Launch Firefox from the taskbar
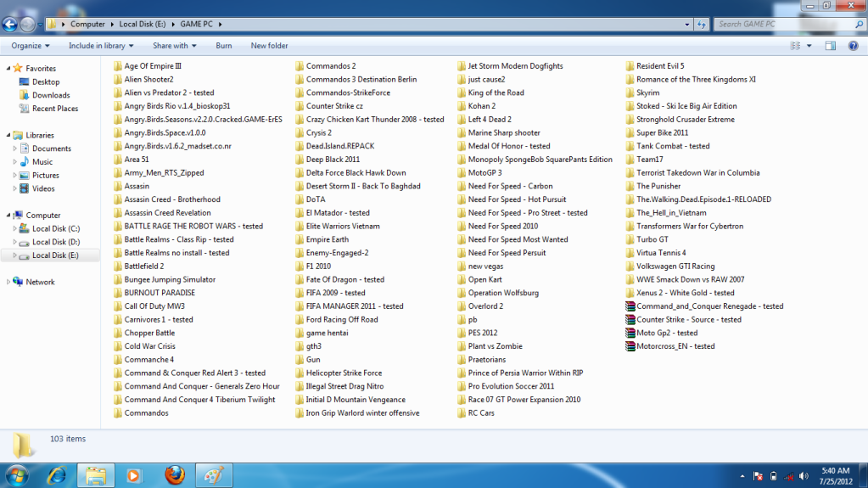Screen dimensions: 868x488 pyautogui.click(x=175, y=475)
